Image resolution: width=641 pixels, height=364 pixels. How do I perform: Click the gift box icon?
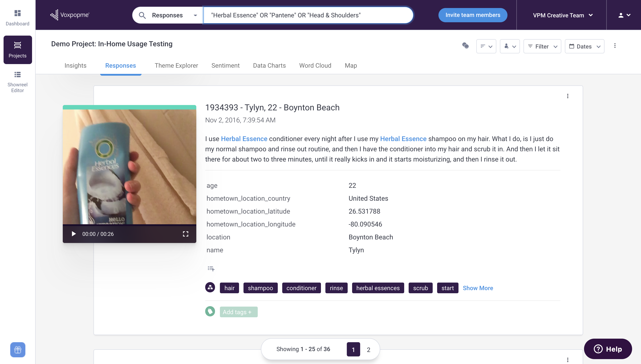[18, 350]
